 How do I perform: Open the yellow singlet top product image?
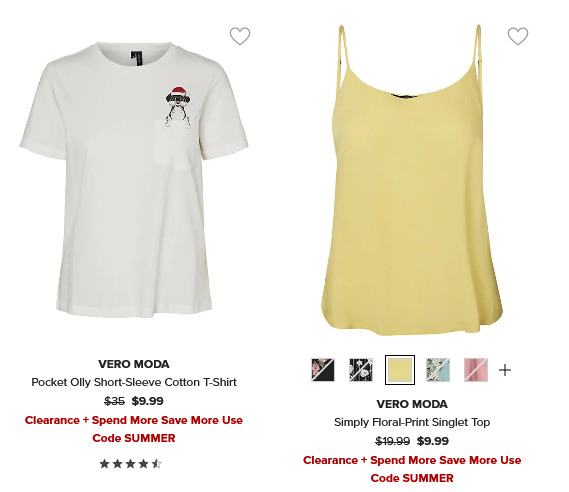[412, 180]
